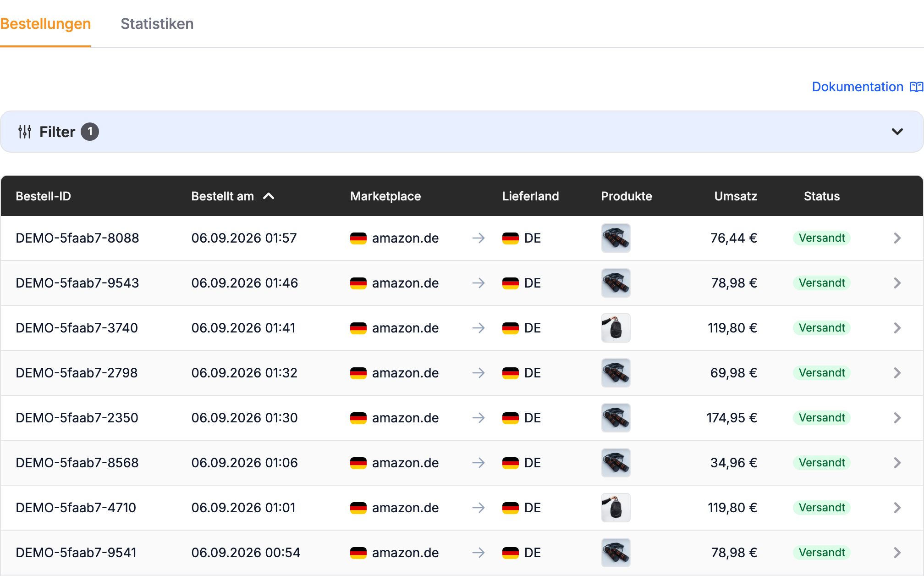Click Lieferland DE flag for DEMO-5faab7-2798
This screenshot has height=576, width=924.
pos(510,373)
